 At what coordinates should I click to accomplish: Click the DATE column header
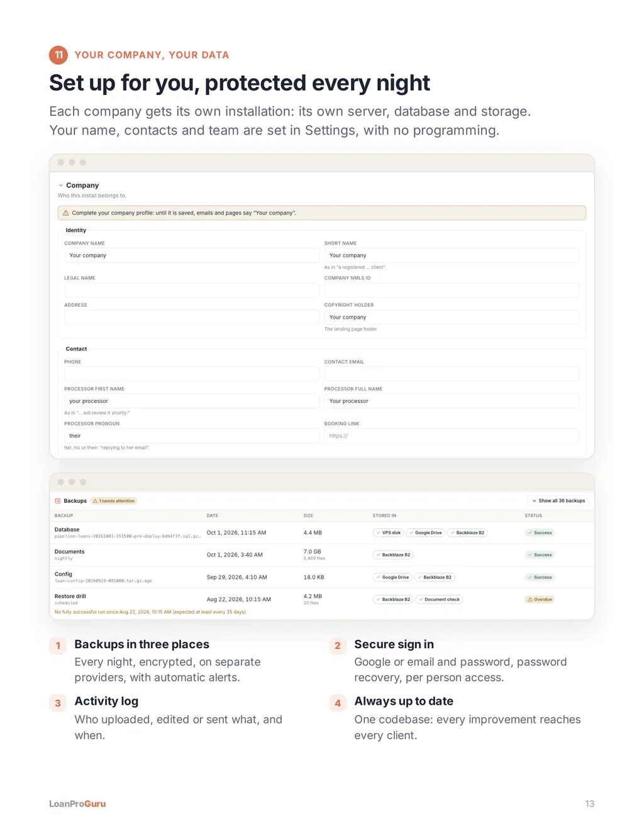[213, 516]
